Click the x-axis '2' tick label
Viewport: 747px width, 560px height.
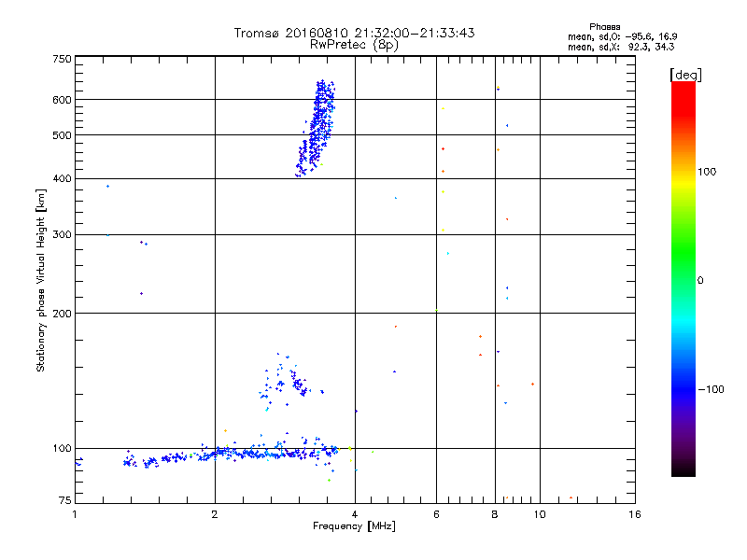pyautogui.click(x=215, y=514)
